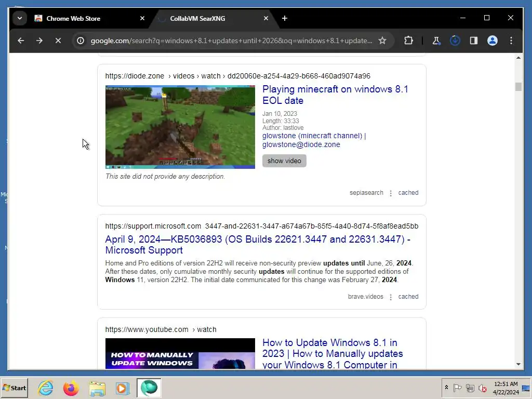532x399 pixels.
Task: Click 'Jan 10, 2023' date text
Action: [280, 114]
